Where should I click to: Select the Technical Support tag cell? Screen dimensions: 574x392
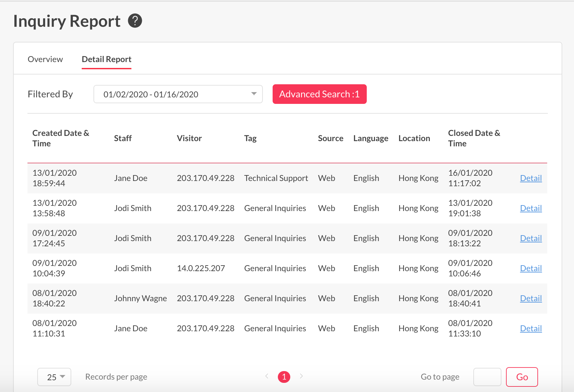pyautogui.click(x=276, y=178)
